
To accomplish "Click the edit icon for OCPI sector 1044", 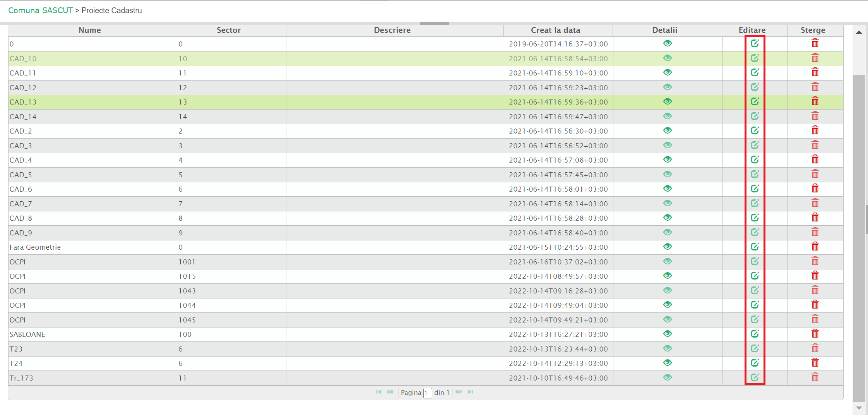I will pyautogui.click(x=755, y=305).
